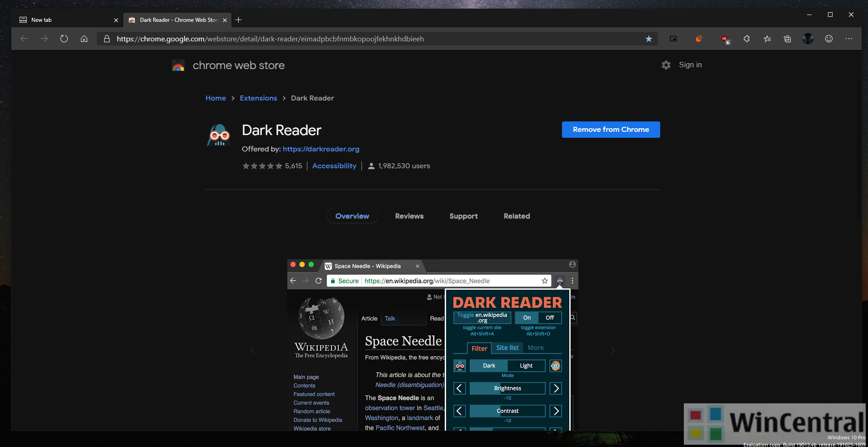Close the New tab tab

tap(116, 20)
